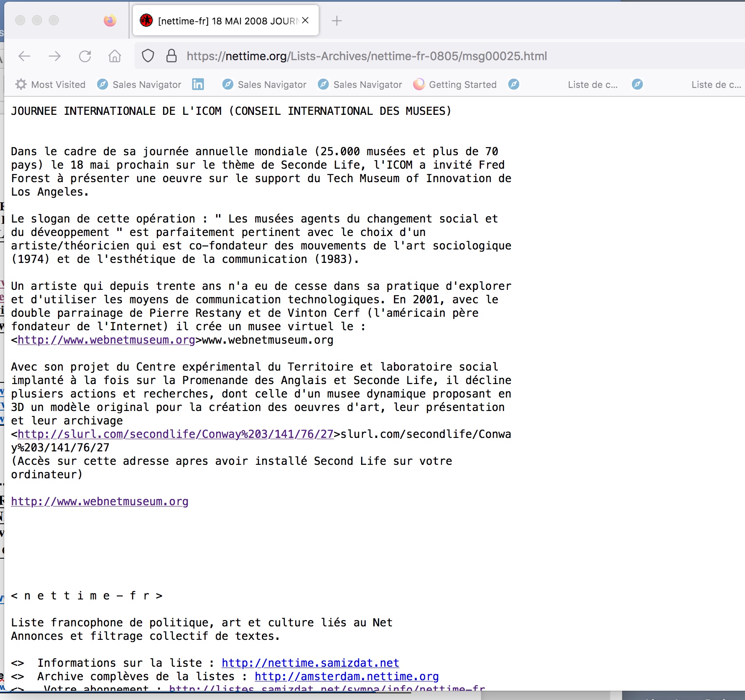The height and width of the screenshot is (700, 745).
Task: Open third Sales Navigator bookmark
Action: tap(360, 85)
